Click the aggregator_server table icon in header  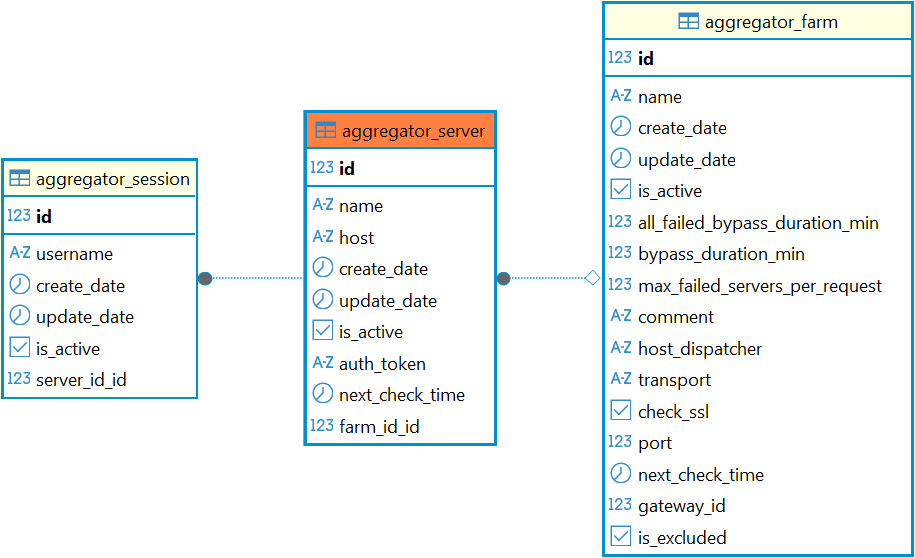(x=325, y=130)
